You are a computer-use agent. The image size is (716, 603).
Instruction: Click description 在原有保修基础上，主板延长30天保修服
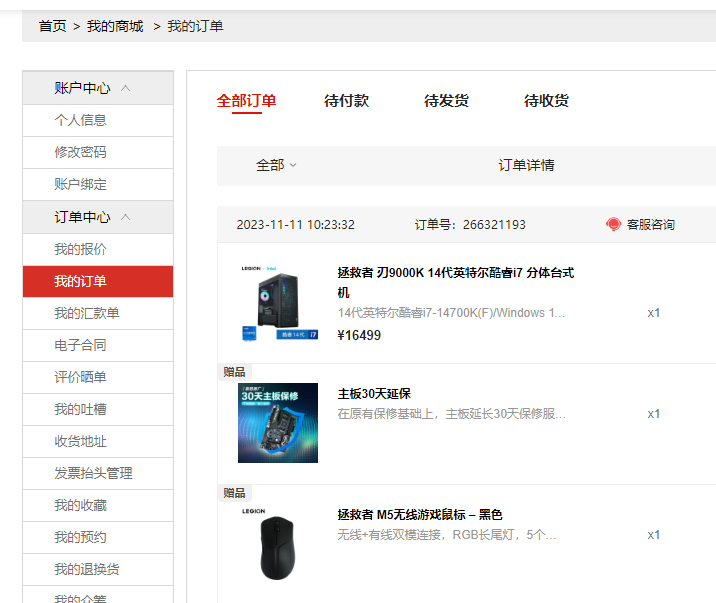452,414
